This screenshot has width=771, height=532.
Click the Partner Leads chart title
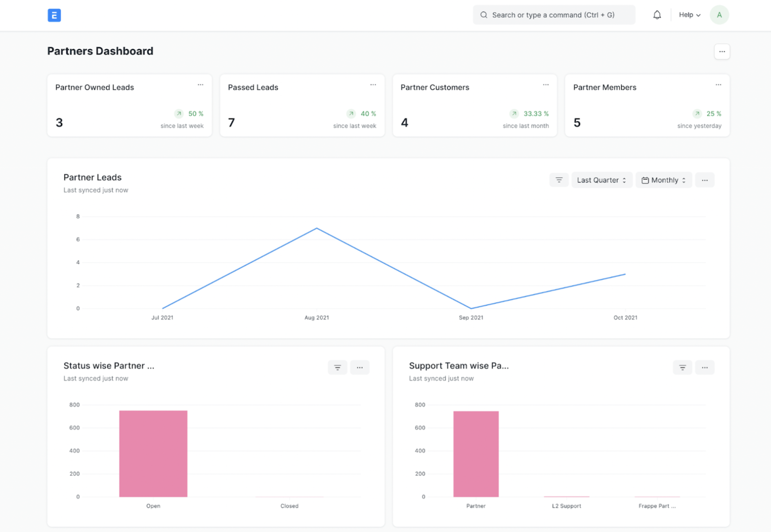93,177
